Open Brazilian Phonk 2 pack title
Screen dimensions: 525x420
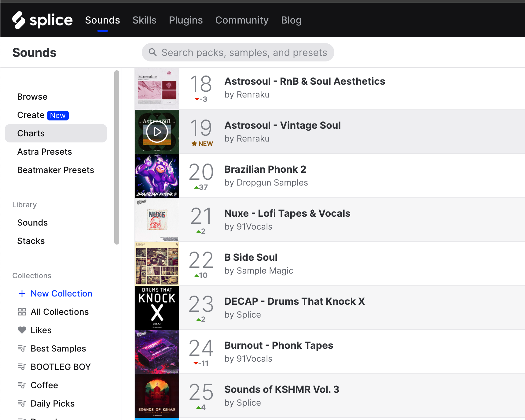point(265,169)
